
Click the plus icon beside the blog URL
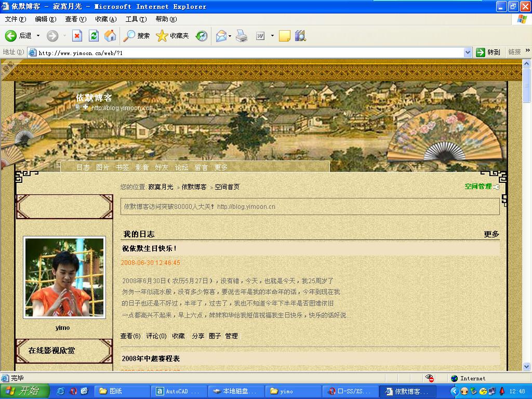pyautogui.click(x=86, y=107)
